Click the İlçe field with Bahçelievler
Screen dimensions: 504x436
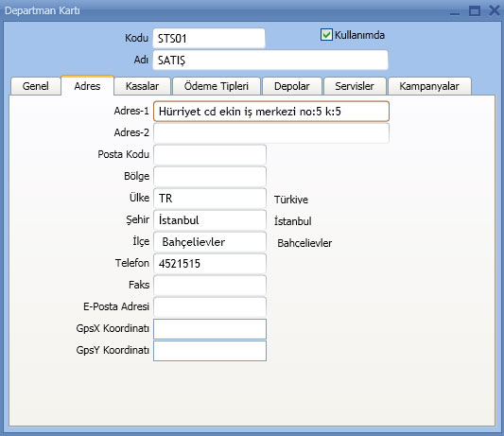point(210,242)
